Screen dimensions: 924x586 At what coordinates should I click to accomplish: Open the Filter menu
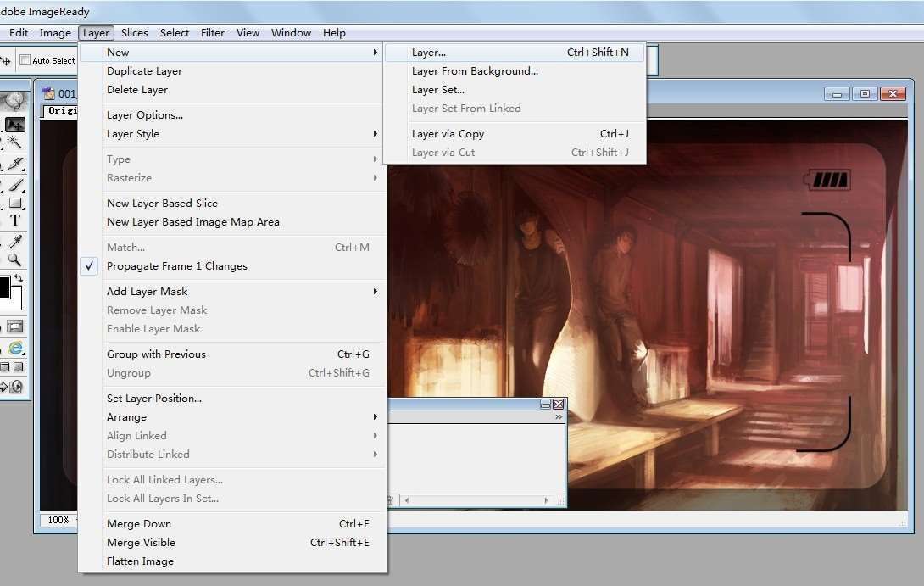click(212, 33)
